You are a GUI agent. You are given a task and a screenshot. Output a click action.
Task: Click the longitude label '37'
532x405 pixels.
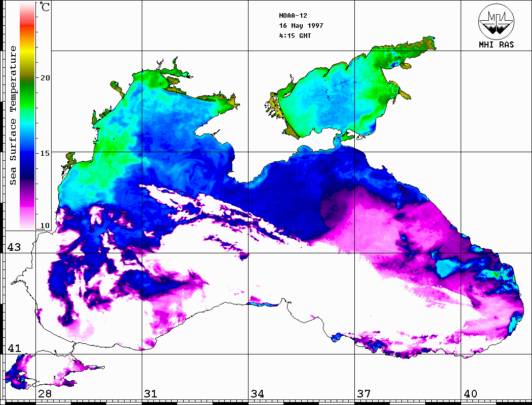coord(364,393)
